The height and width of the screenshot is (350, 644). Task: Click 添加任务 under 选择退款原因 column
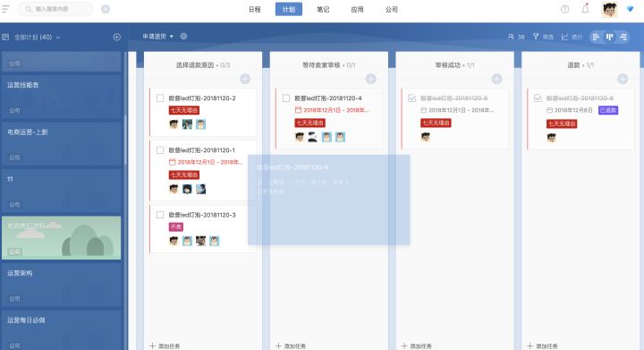point(165,346)
